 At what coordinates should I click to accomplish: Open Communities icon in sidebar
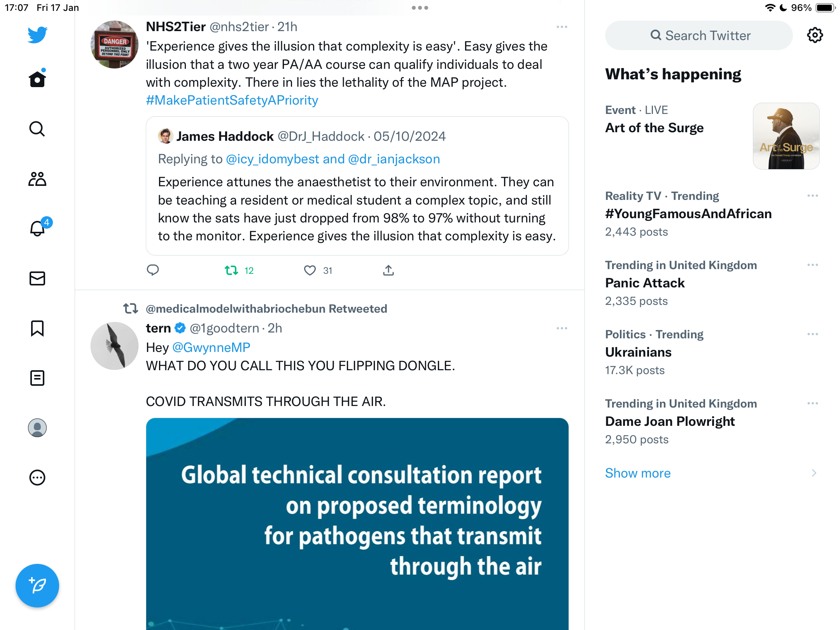coord(37,179)
